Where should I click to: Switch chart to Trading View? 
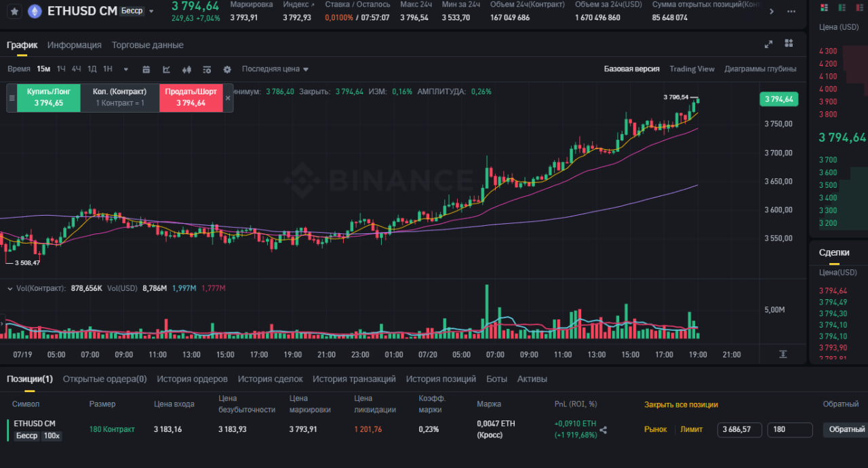tap(692, 69)
